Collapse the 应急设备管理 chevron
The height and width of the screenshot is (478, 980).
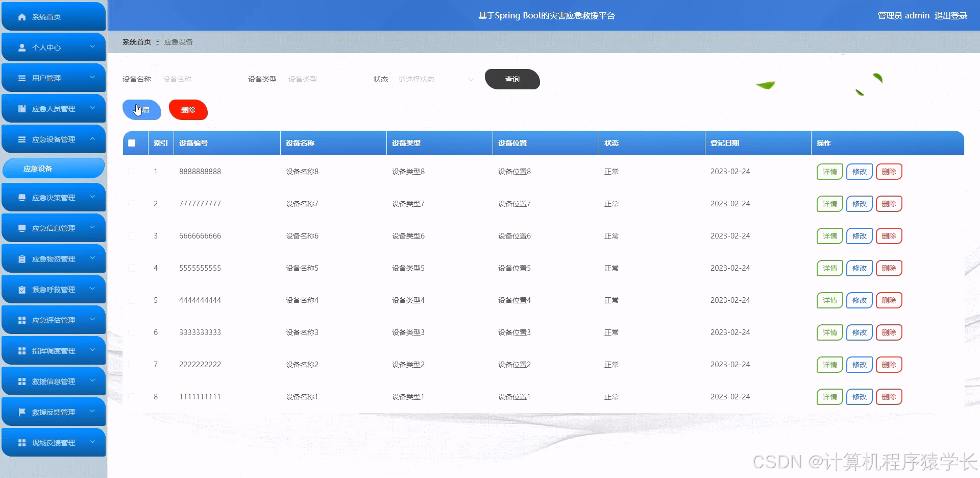pyautogui.click(x=92, y=138)
